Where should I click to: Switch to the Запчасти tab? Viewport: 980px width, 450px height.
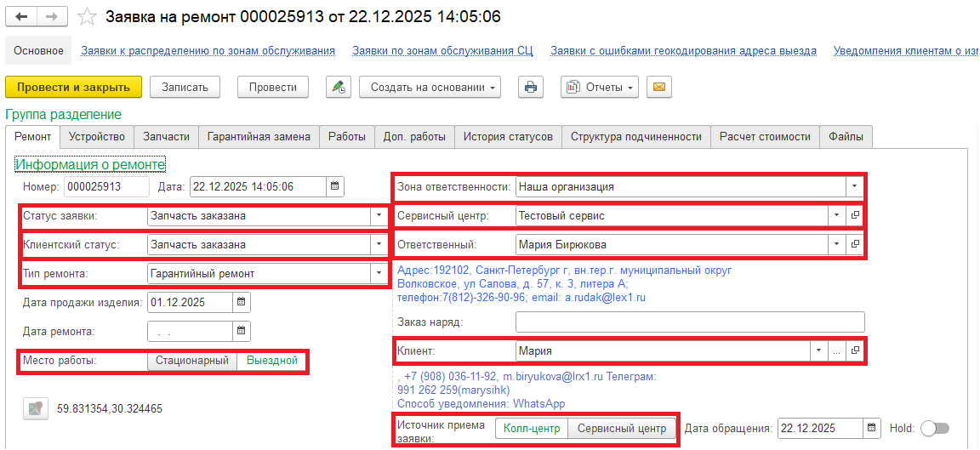(x=166, y=137)
